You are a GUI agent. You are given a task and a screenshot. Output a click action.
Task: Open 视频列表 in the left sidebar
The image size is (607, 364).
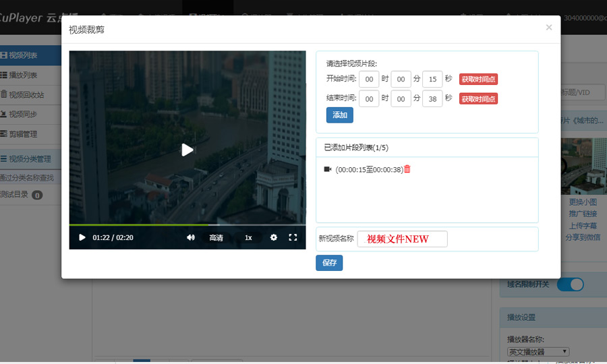pos(24,55)
